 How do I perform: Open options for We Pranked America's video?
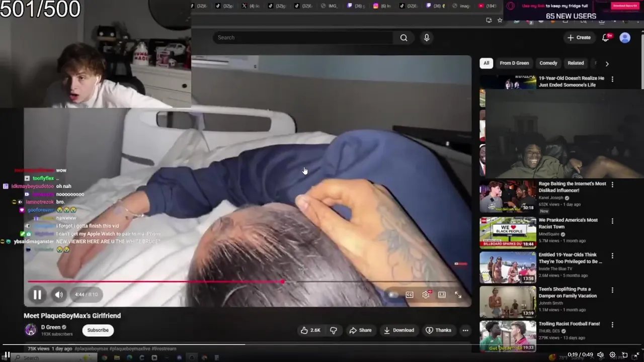(612, 221)
